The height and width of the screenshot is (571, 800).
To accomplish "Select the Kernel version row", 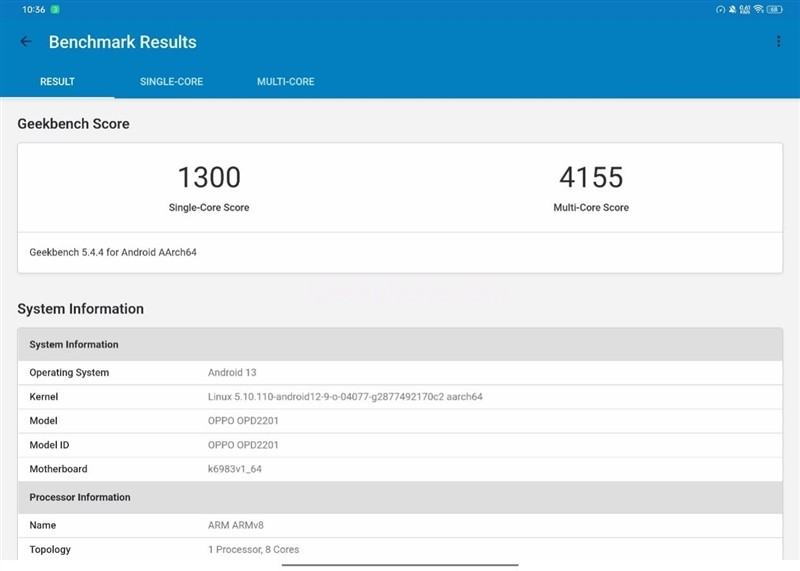I will click(400, 397).
